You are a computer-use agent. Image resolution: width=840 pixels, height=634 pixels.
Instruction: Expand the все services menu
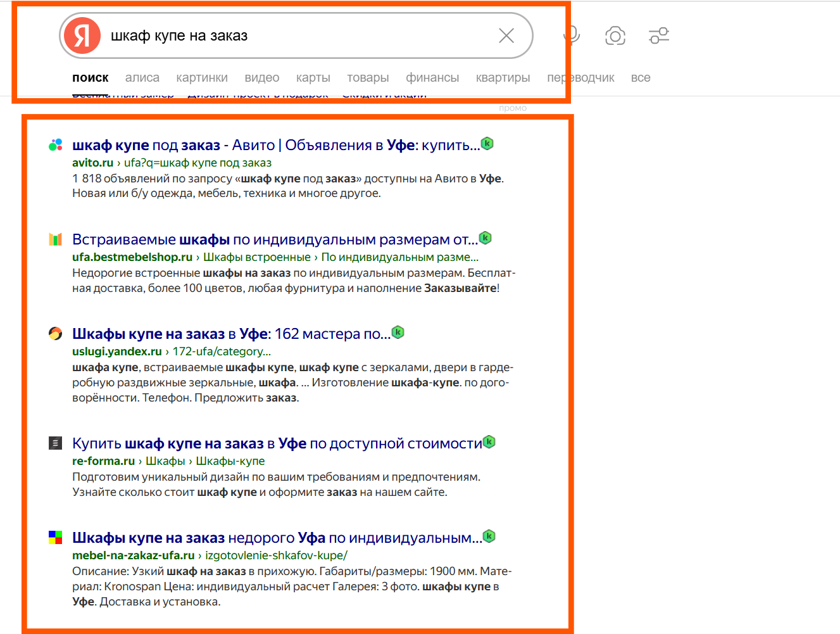point(640,78)
